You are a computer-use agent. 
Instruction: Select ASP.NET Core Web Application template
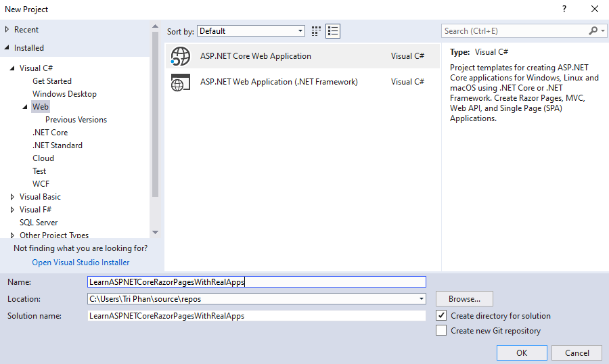coord(302,56)
